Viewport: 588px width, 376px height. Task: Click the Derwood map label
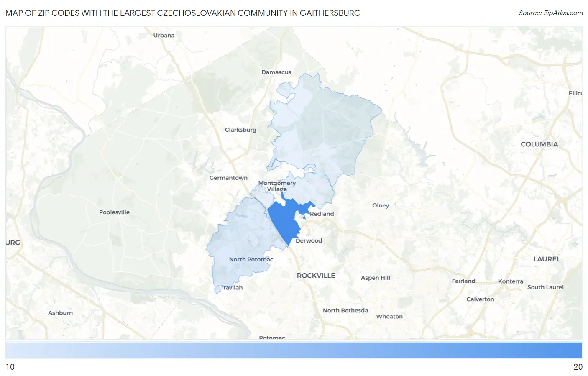click(309, 240)
